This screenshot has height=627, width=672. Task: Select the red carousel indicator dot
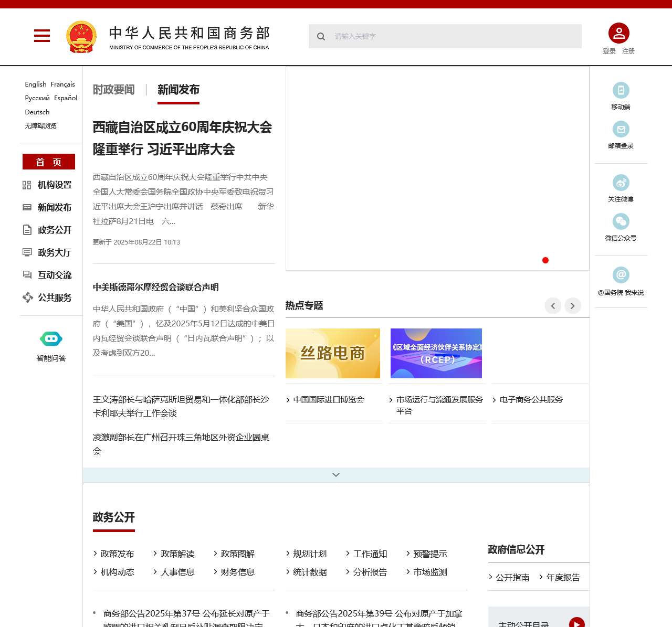pyautogui.click(x=545, y=260)
